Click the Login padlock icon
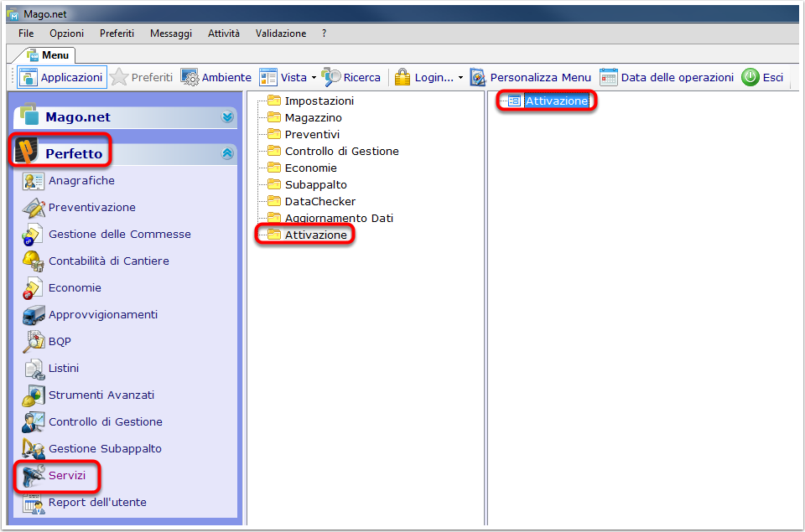Viewport: 805px width, 532px height. 402,77
